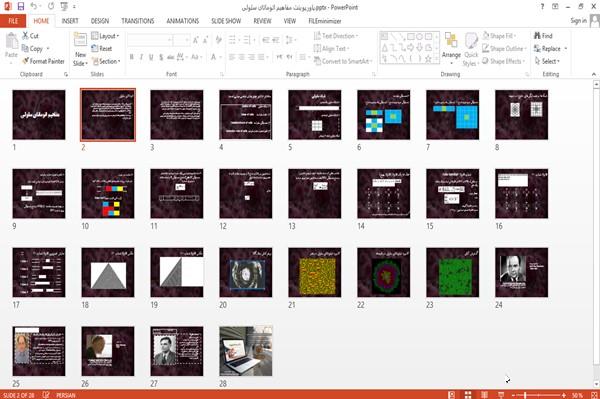600x399 pixels.
Task: Select slide 24 thumbnail
Action: (521, 272)
